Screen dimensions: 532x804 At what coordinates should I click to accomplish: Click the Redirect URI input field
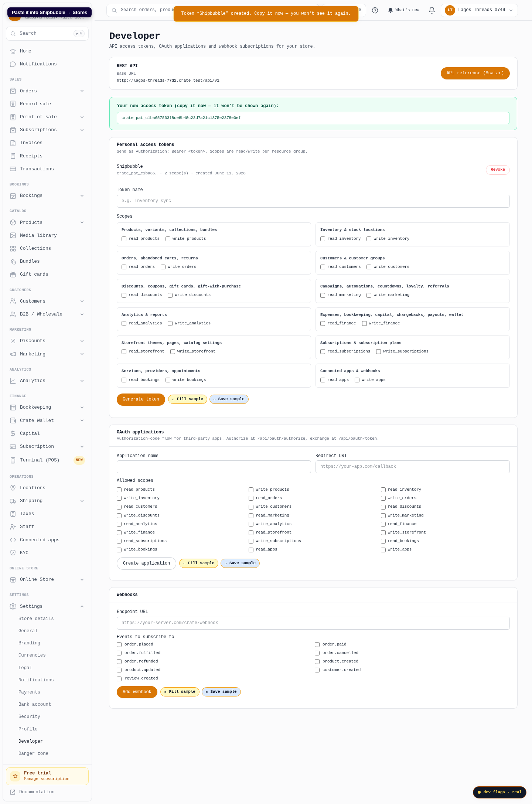click(x=413, y=467)
